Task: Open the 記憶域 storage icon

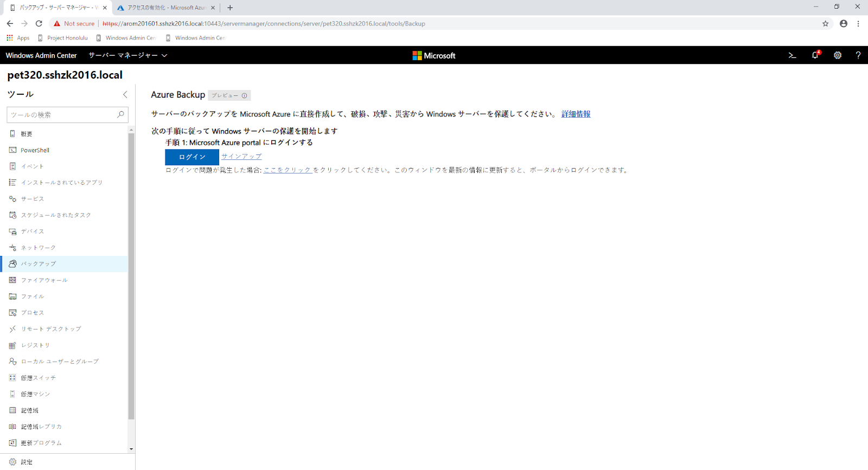Action: (x=12, y=410)
